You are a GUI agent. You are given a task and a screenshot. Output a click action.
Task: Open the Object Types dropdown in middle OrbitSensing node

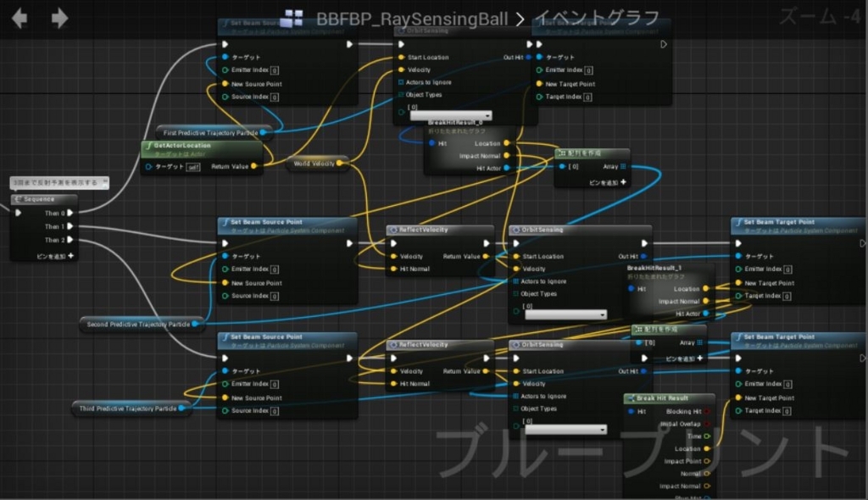pos(565,314)
